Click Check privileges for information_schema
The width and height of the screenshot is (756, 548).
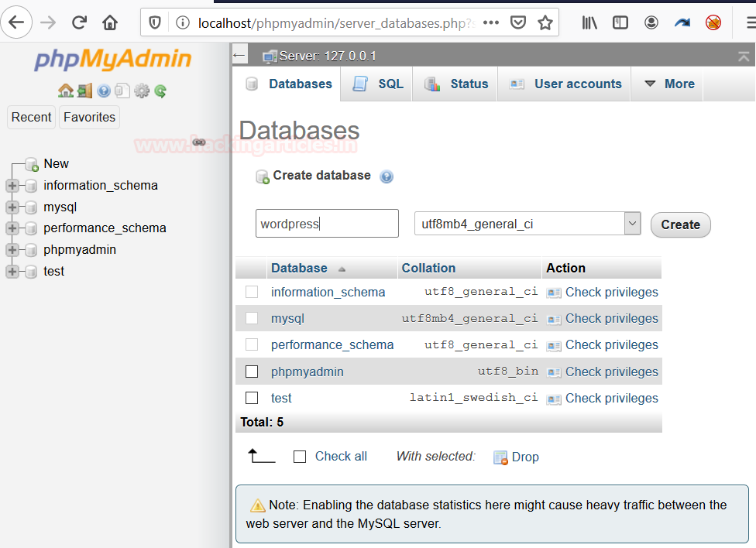click(611, 292)
